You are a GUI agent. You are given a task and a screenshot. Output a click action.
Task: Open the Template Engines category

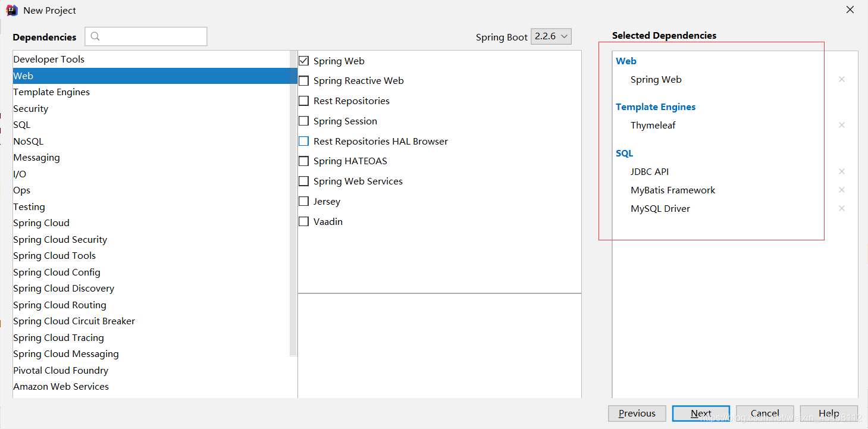[x=151, y=92]
